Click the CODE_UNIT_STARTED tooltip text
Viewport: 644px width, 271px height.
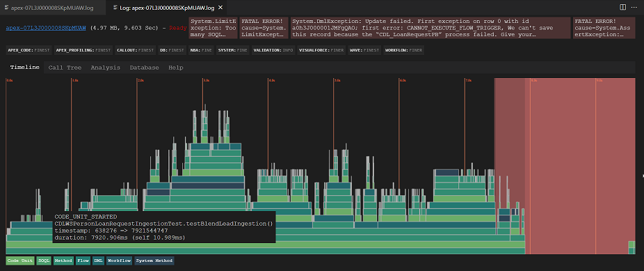click(86, 217)
